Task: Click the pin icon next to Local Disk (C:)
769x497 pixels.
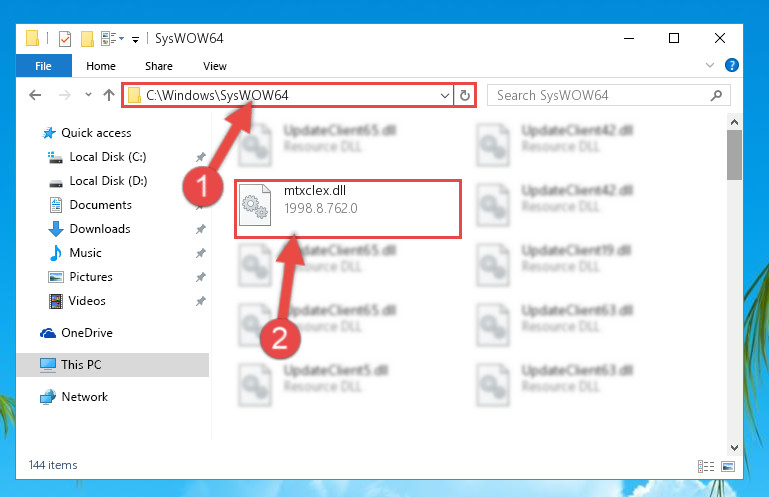Action: coord(201,157)
